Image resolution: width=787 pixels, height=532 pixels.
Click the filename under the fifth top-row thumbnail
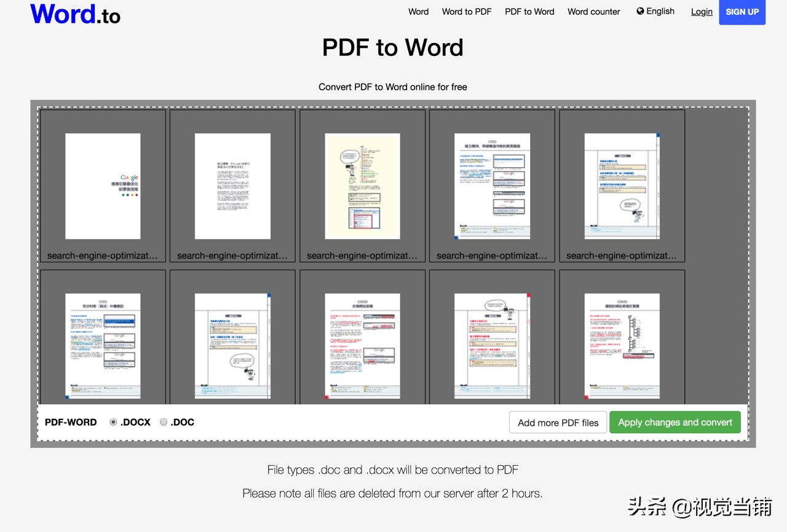[x=622, y=256]
